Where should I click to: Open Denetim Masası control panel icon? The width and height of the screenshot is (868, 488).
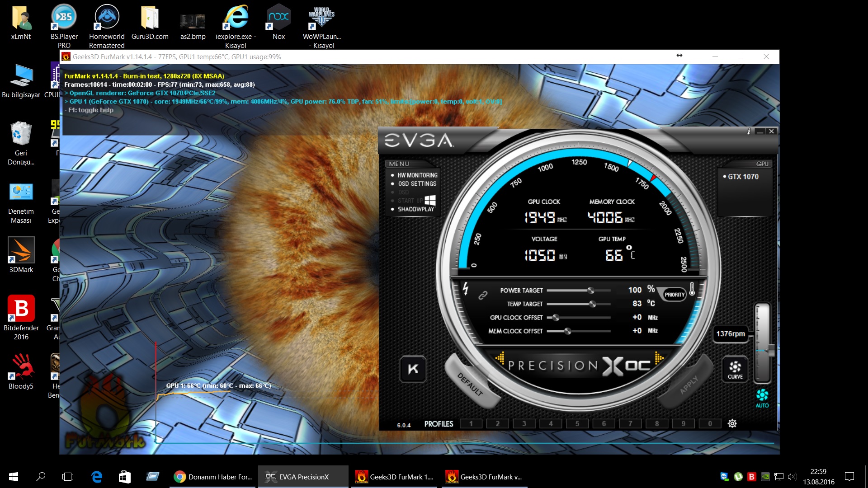point(21,202)
